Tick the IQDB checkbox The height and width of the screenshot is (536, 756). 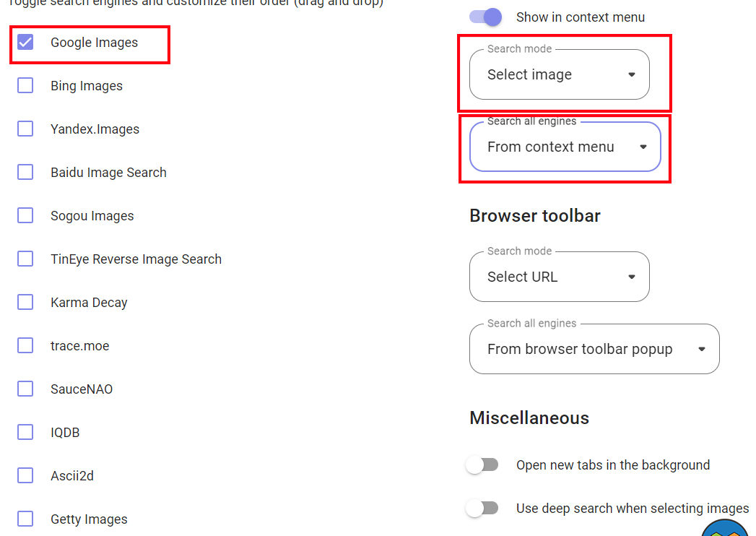[25, 433]
